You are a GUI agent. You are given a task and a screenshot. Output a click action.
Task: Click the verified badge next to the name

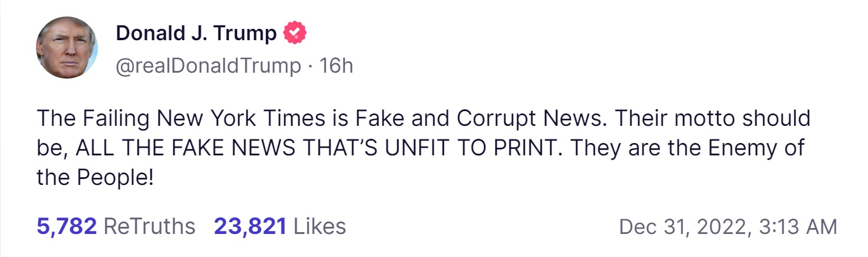pyautogui.click(x=295, y=33)
